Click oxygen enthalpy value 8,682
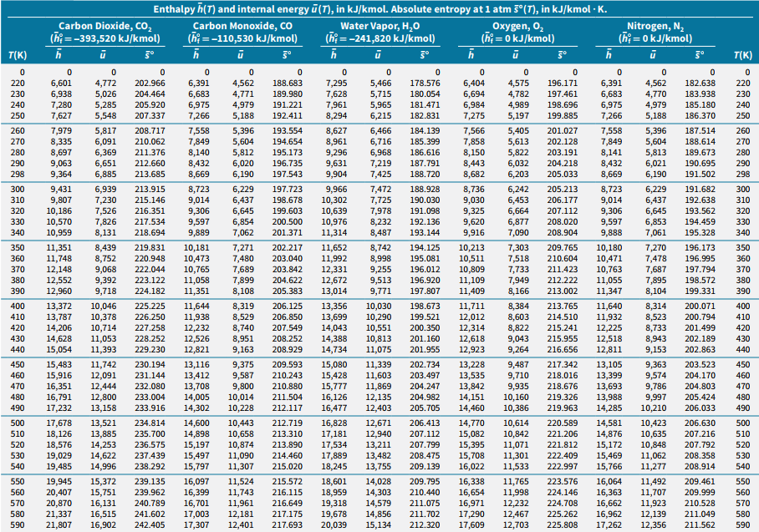 pyautogui.click(x=474, y=174)
